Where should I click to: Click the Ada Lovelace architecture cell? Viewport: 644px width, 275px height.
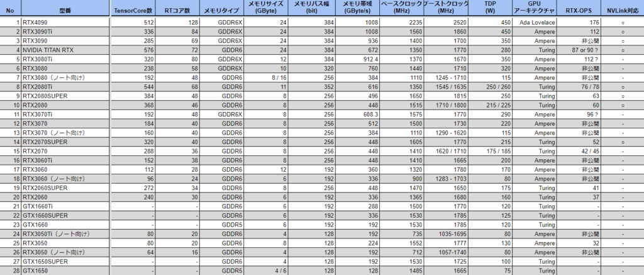pyautogui.click(x=535, y=22)
